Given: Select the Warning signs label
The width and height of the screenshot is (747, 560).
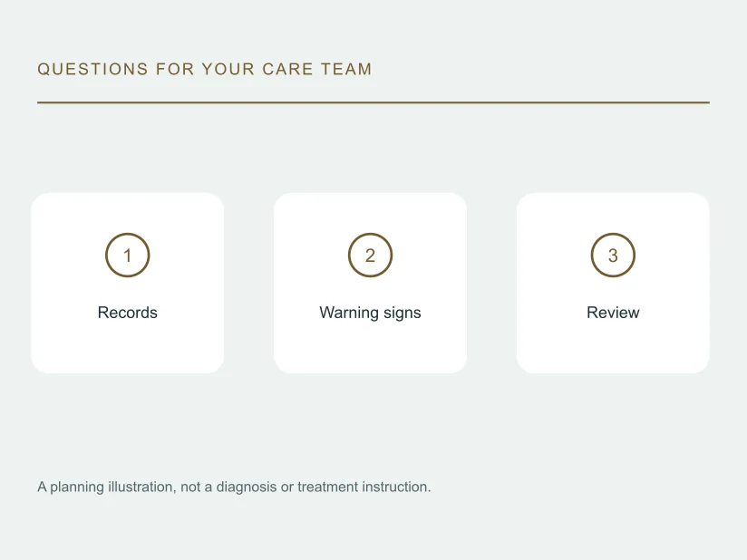Looking at the screenshot, I should point(370,313).
